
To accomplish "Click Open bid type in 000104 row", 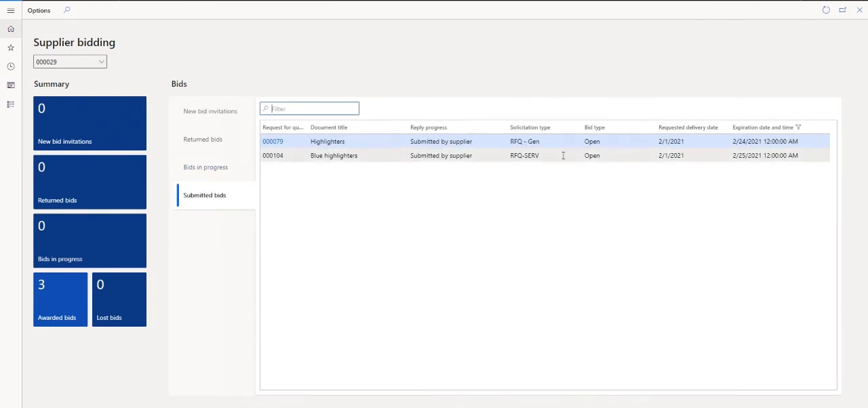I will (x=592, y=156).
